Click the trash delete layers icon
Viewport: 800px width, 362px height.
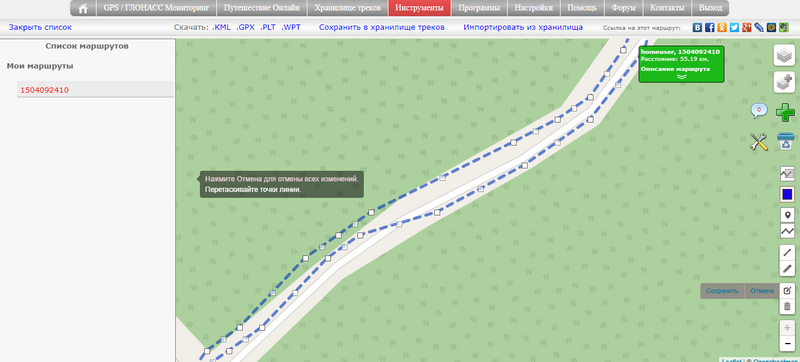pyautogui.click(x=787, y=306)
